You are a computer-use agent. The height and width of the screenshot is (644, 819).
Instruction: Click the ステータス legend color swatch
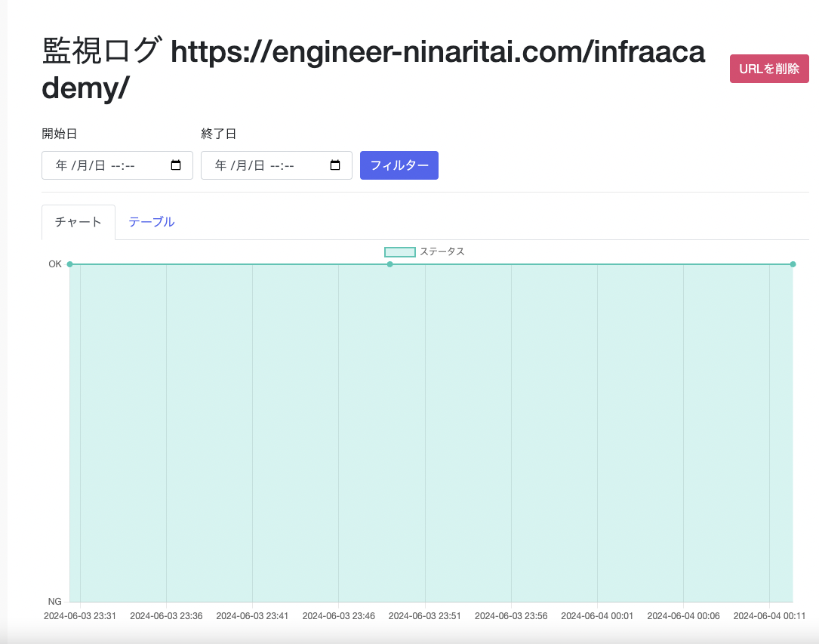(x=400, y=251)
